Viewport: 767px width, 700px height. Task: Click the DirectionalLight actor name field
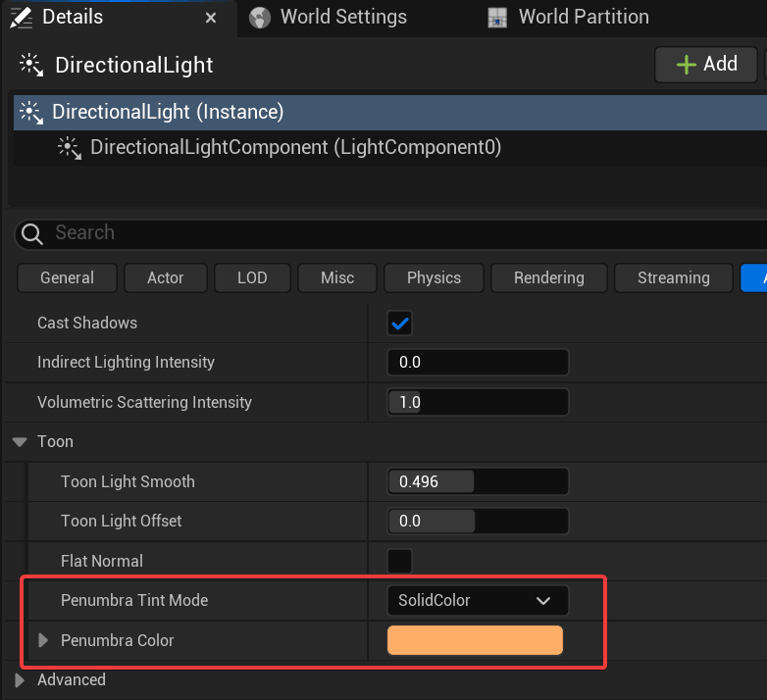[x=133, y=65]
